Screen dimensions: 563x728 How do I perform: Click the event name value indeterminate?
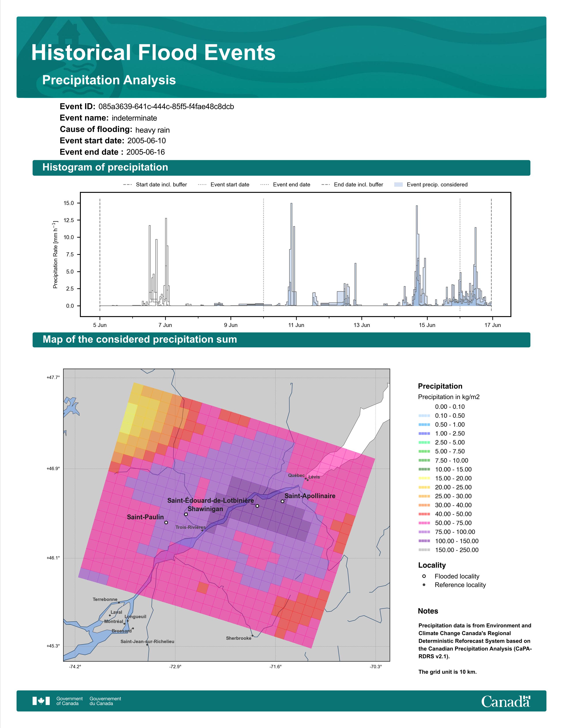[x=134, y=118]
